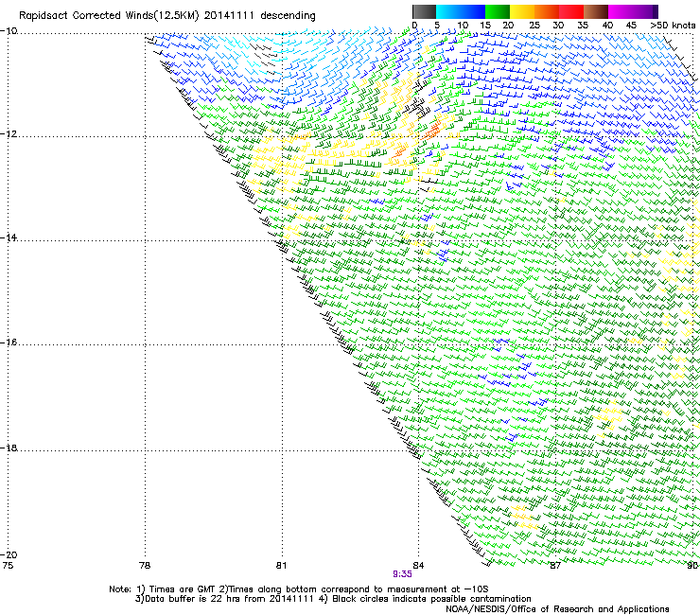
Task: Click the note 'Times are GMT'
Action: [183, 589]
